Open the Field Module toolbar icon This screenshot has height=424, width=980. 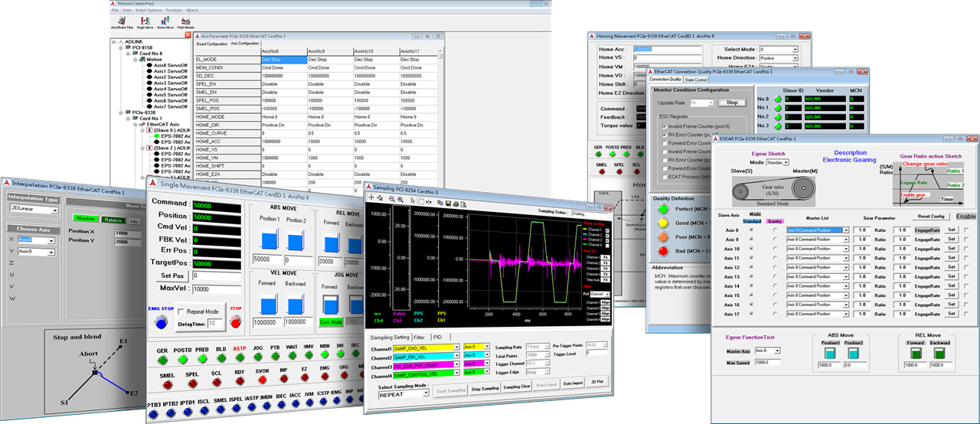click(186, 22)
